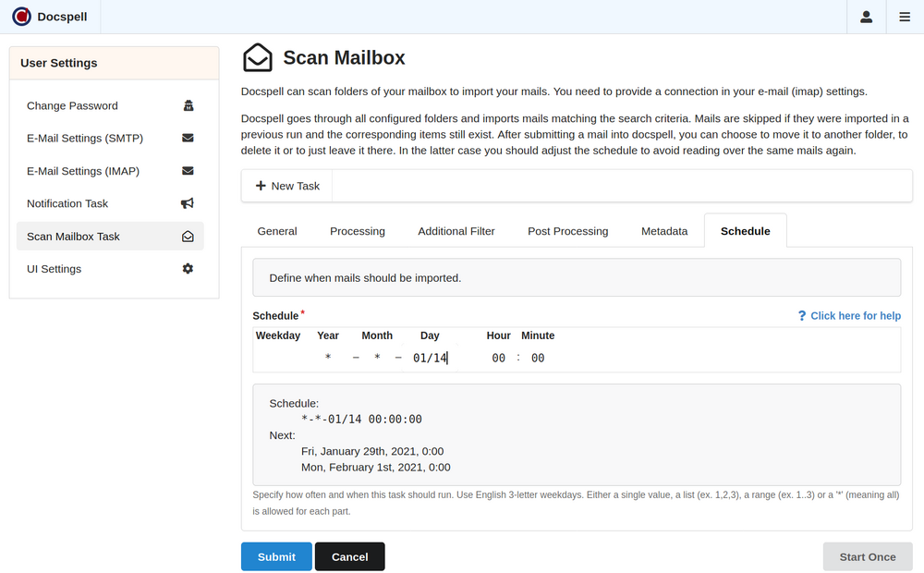Click the Hour schedule input field
Image resolution: width=924 pixels, height=573 pixels.
[x=498, y=358]
